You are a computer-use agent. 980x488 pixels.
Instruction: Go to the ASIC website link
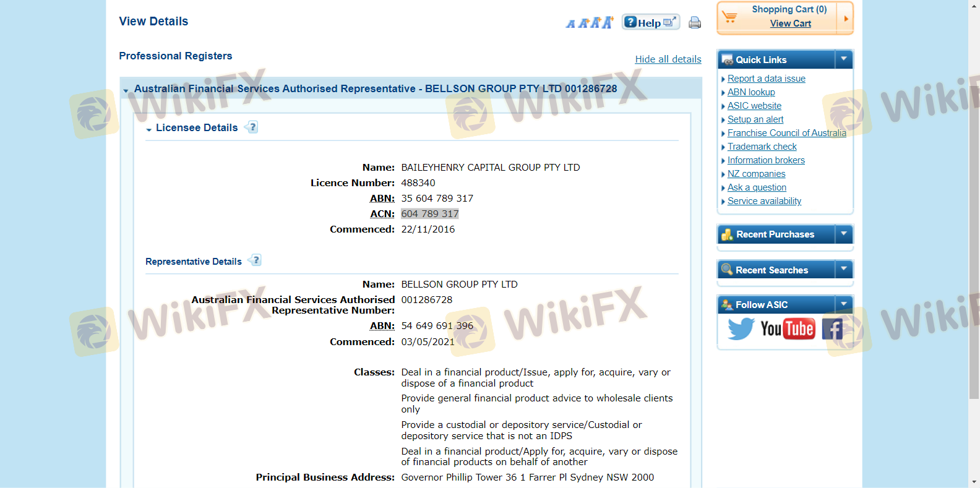point(754,106)
